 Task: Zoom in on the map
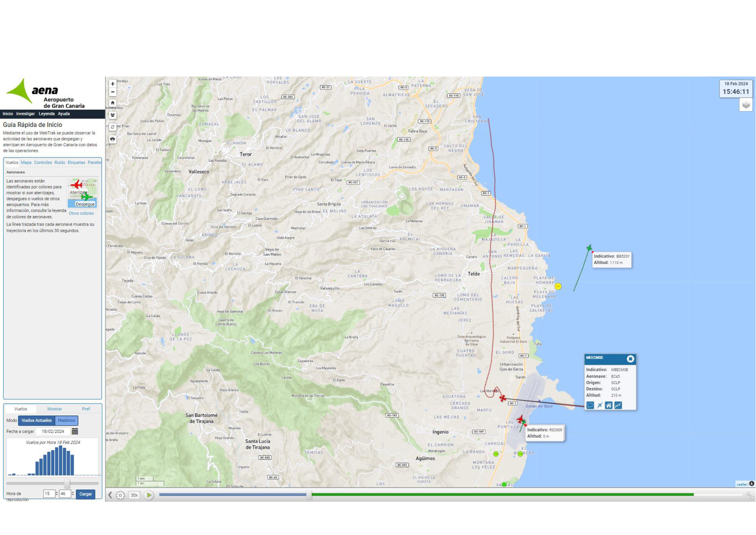pos(113,84)
